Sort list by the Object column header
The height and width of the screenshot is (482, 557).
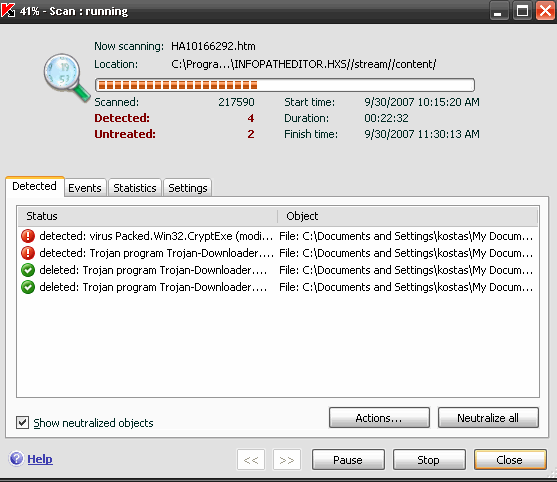tap(407, 216)
